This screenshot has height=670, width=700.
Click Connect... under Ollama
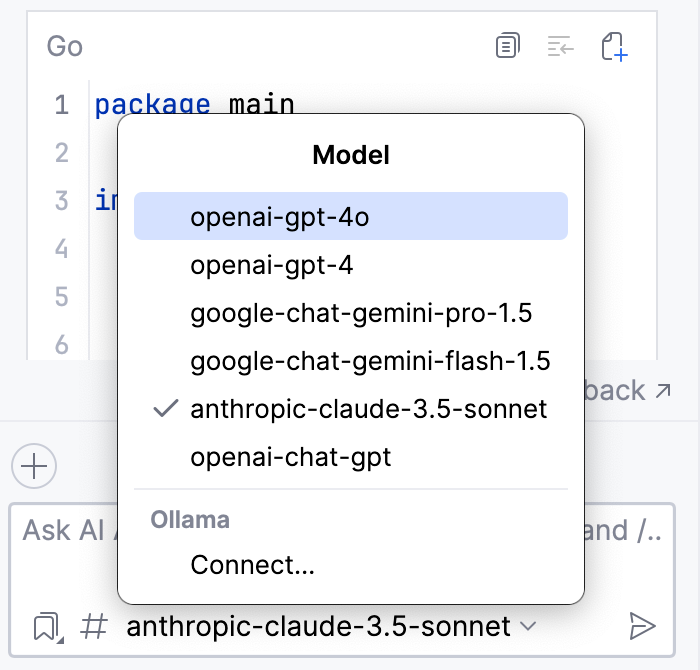pos(252,565)
